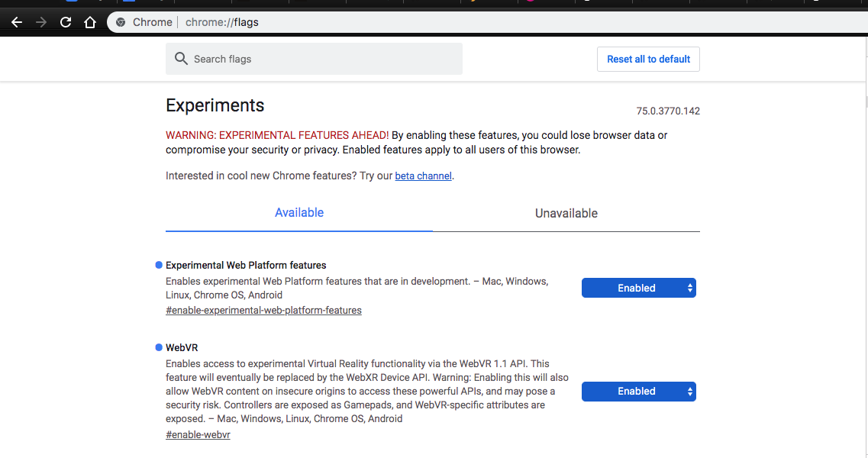Click blue modified dot beside WebVR
The height and width of the screenshot is (458, 868).
tap(159, 347)
